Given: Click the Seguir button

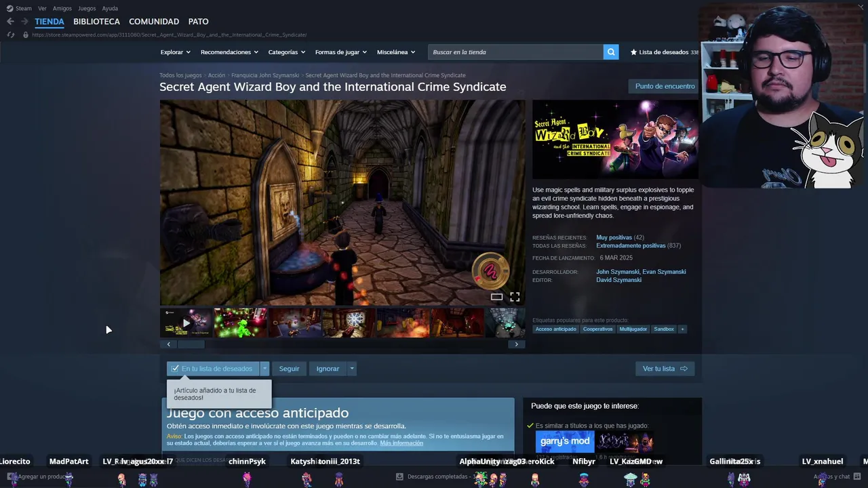Looking at the screenshot, I should [289, 369].
